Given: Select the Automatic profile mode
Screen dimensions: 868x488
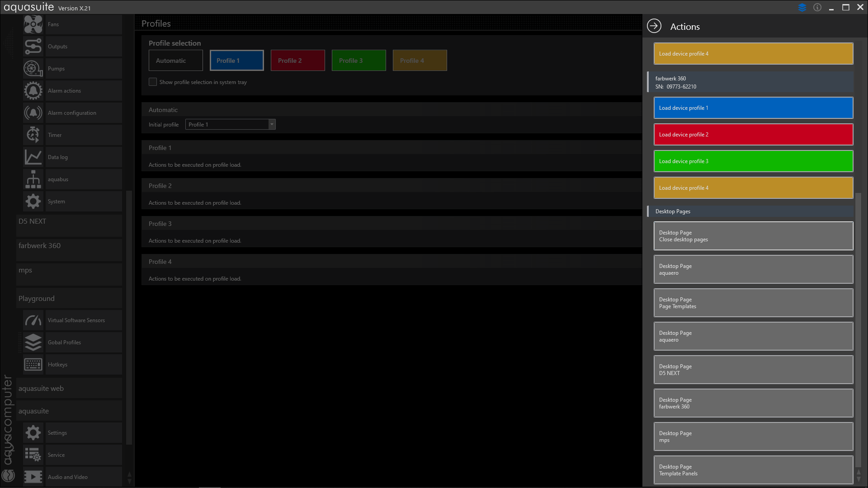Looking at the screenshot, I should pos(175,61).
